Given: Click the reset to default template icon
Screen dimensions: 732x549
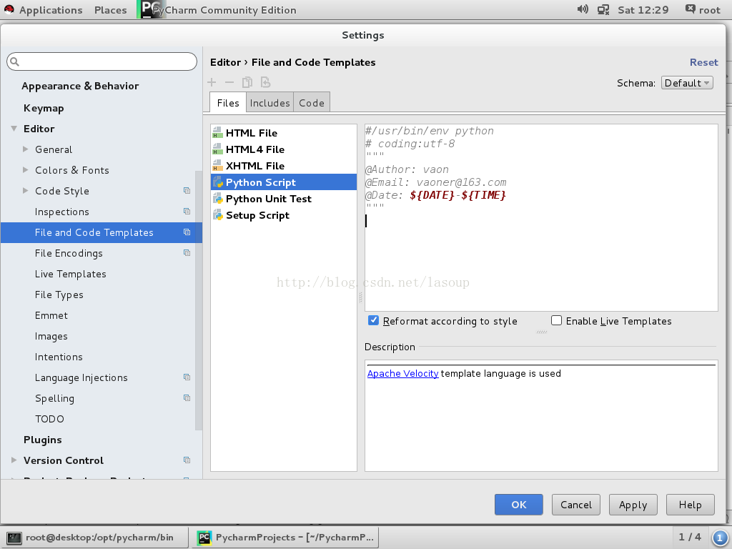Looking at the screenshot, I should pyautogui.click(x=266, y=83).
